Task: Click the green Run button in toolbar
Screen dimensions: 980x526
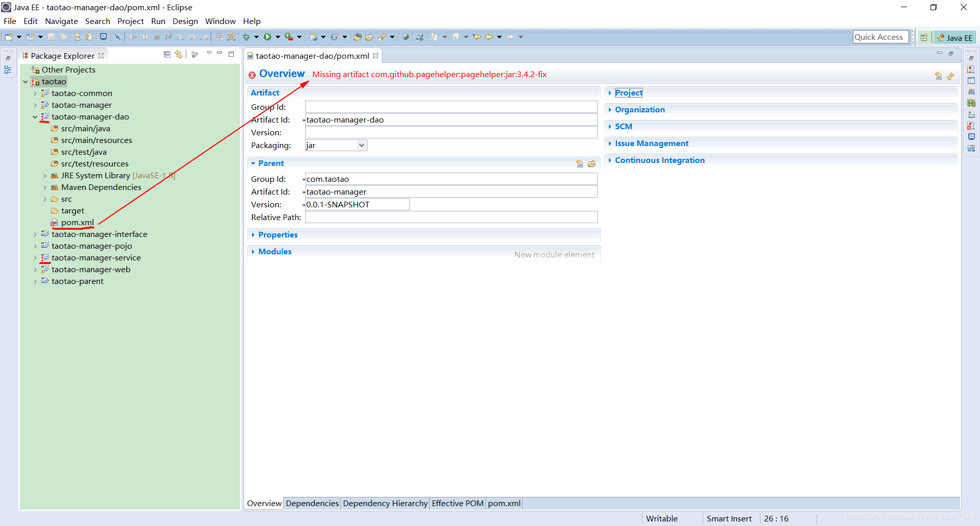Action: point(267,37)
